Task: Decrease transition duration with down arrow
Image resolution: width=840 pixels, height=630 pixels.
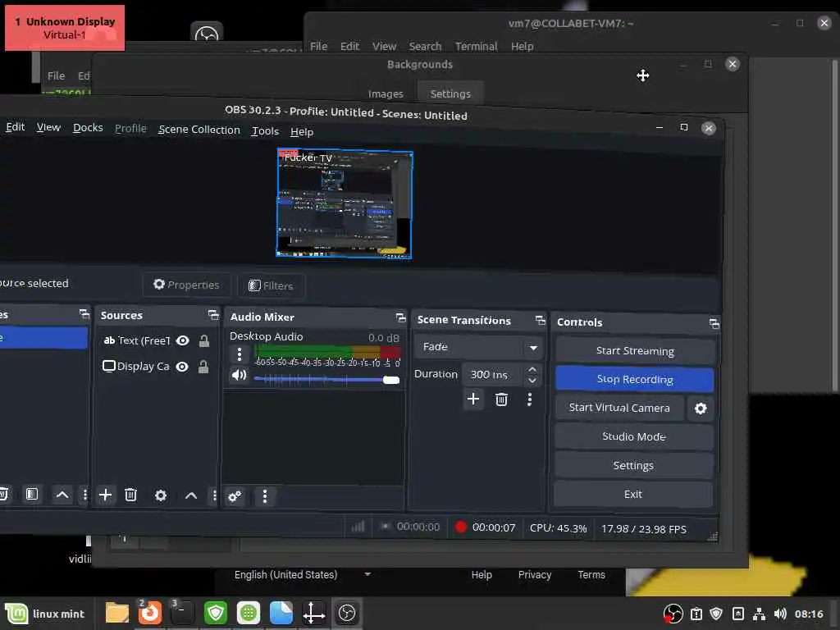Action: pos(532,381)
